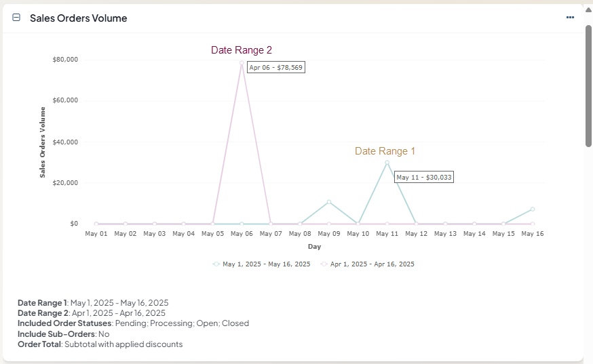Click the teal legend marker for May 2025
This screenshot has height=364, width=593.
(216, 264)
